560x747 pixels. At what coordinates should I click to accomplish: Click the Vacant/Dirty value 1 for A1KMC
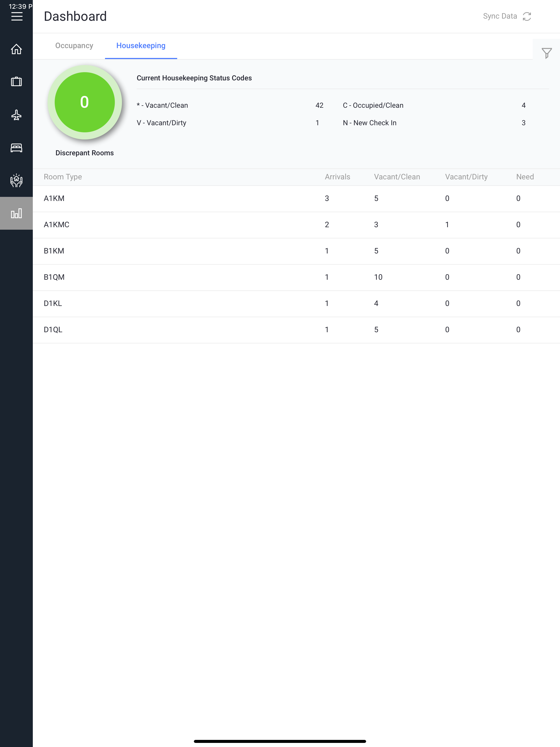pyautogui.click(x=447, y=225)
